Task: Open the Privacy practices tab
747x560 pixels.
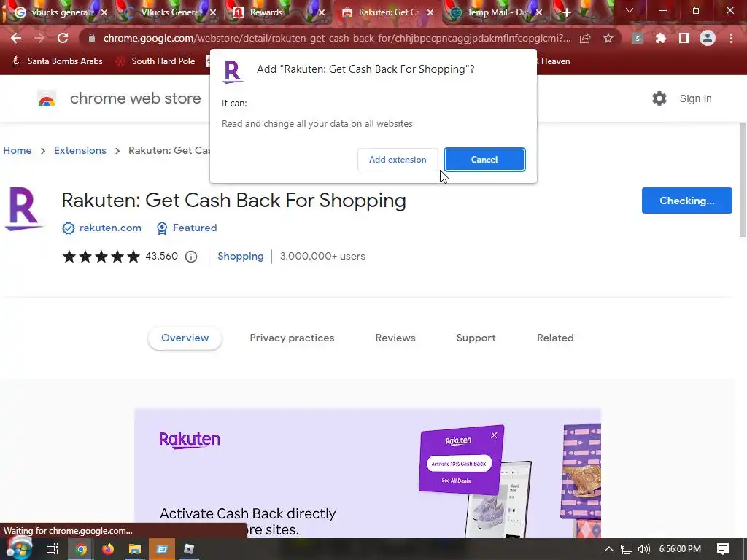Action: [x=292, y=338]
